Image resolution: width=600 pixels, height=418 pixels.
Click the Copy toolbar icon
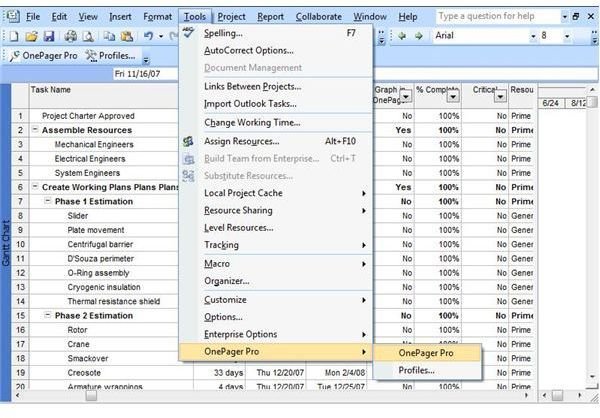tap(109, 36)
